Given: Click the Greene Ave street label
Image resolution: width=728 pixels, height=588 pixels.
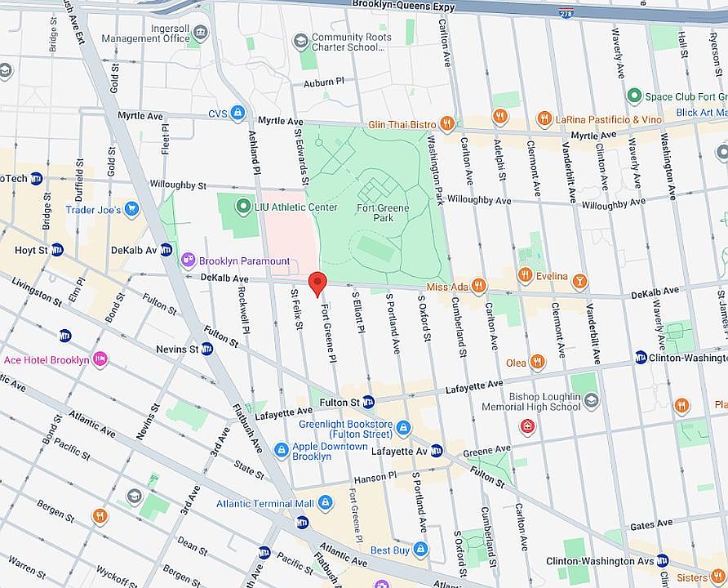Looking at the screenshot, I should [x=486, y=451].
